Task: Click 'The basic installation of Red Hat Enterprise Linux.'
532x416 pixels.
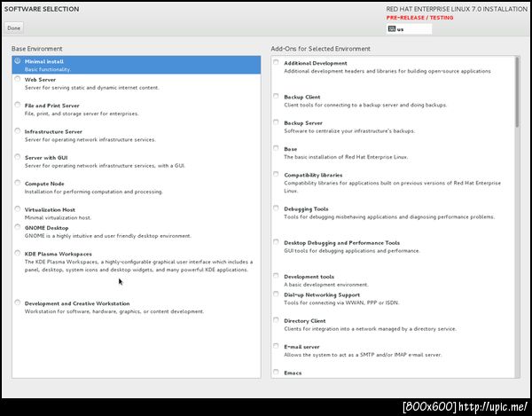Action: pos(346,157)
